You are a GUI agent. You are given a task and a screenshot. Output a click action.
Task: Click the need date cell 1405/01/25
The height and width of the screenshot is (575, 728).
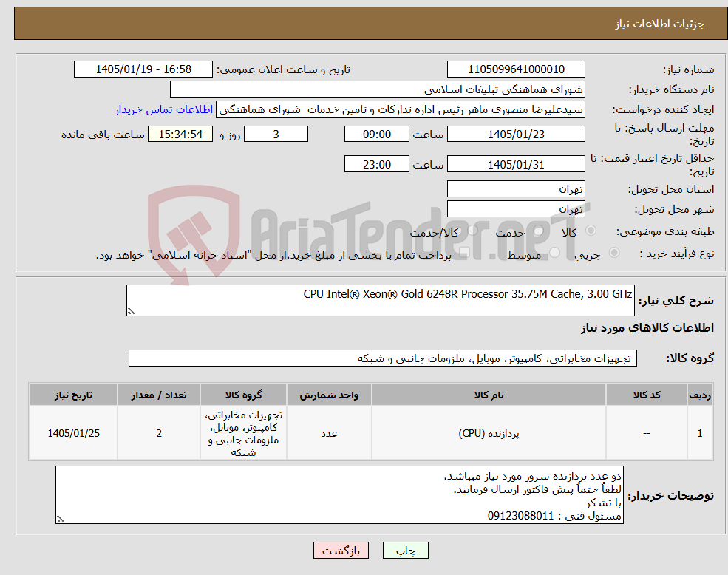(x=73, y=433)
